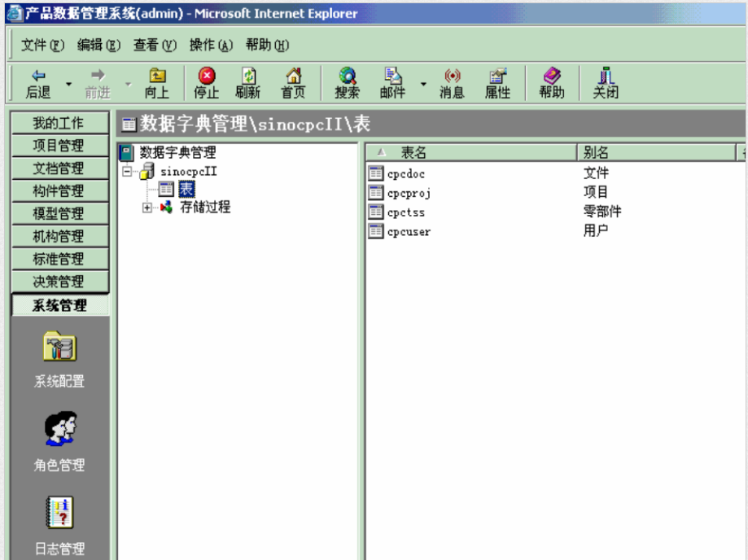Sort by the 表名 column header
This screenshot has width=748, height=560.
471,153
